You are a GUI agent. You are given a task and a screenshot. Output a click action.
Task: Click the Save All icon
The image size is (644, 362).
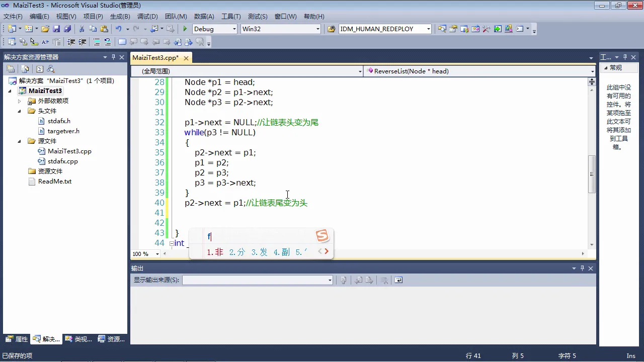tap(67, 29)
